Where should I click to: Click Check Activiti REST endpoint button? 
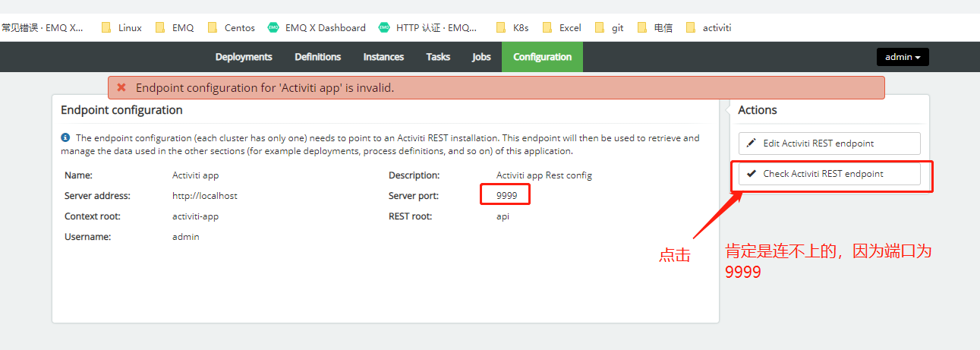click(829, 174)
